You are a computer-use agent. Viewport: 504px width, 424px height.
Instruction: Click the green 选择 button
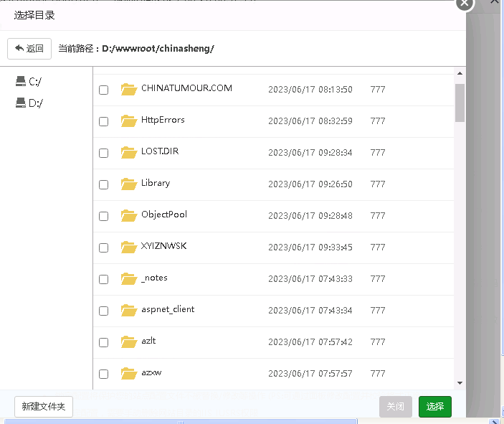click(435, 406)
